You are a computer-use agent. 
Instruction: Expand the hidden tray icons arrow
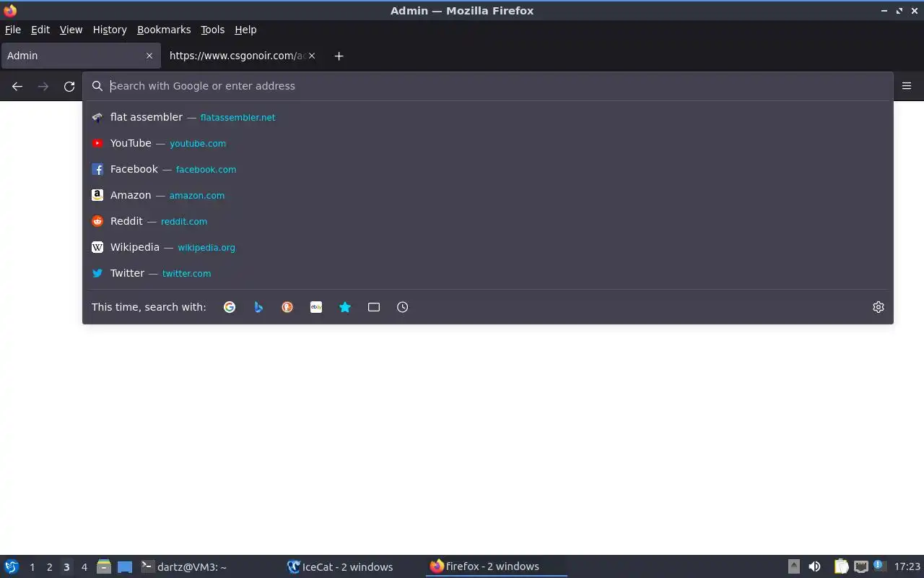coord(793,567)
